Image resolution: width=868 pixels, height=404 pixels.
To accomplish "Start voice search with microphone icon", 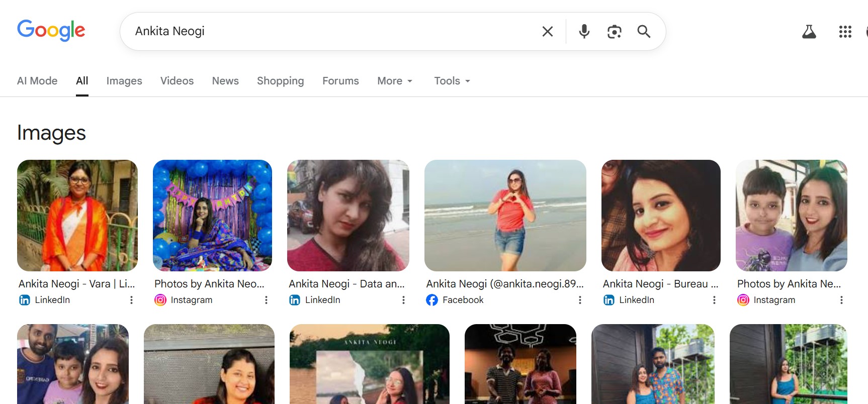I will (x=584, y=32).
